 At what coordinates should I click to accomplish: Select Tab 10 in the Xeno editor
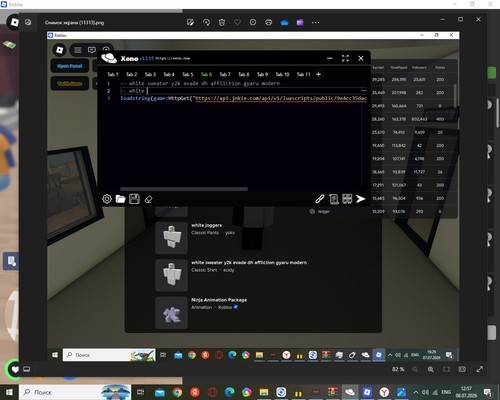(x=282, y=74)
